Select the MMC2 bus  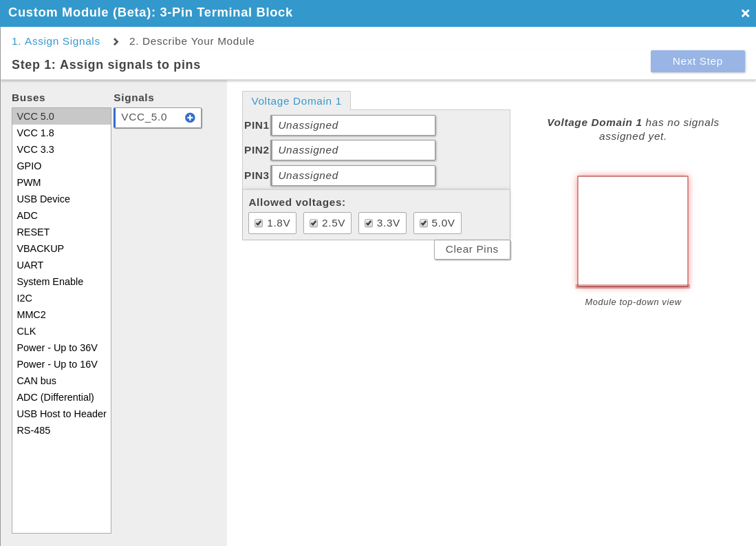pyautogui.click(x=62, y=315)
